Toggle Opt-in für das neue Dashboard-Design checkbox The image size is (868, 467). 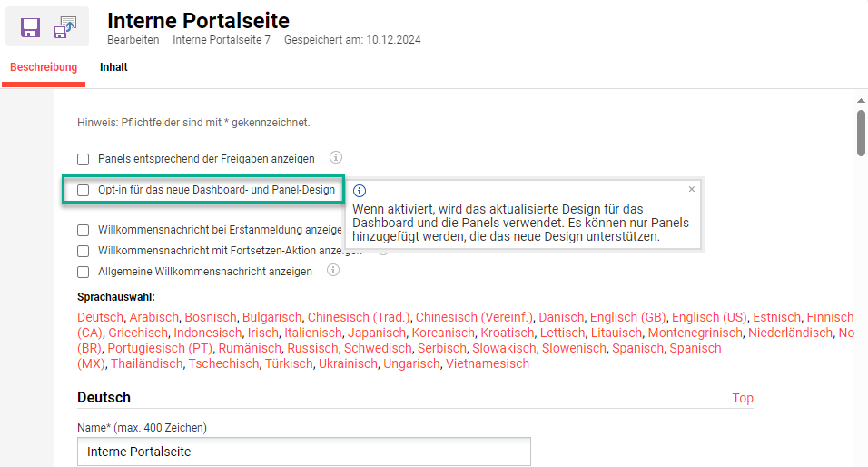click(x=84, y=191)
